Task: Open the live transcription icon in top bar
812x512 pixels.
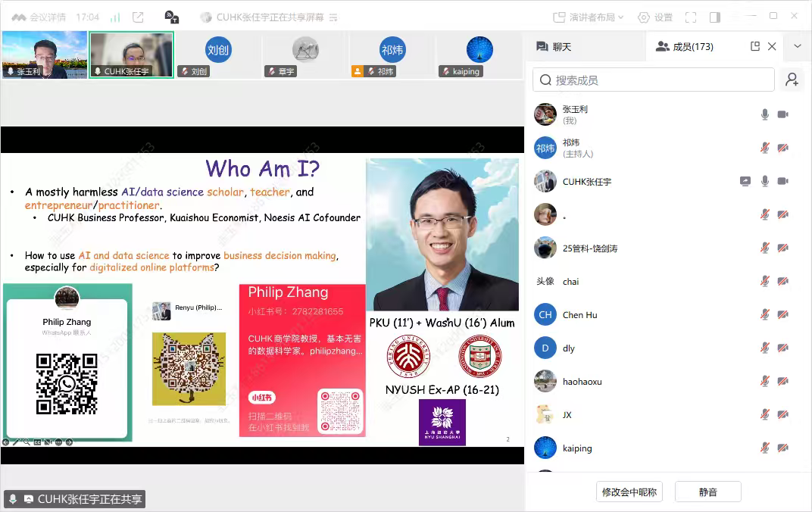Action: click(x=172, y=17)
